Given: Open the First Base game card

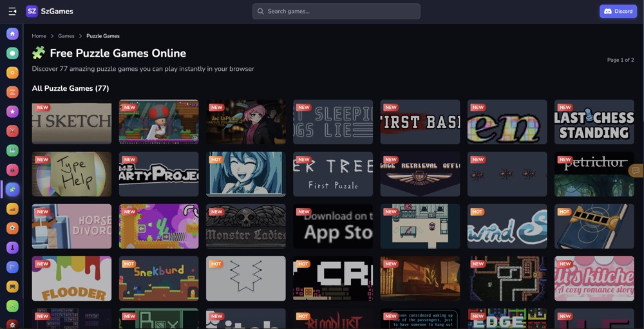Looking at the screenshot, I should (x=420, y=122).
